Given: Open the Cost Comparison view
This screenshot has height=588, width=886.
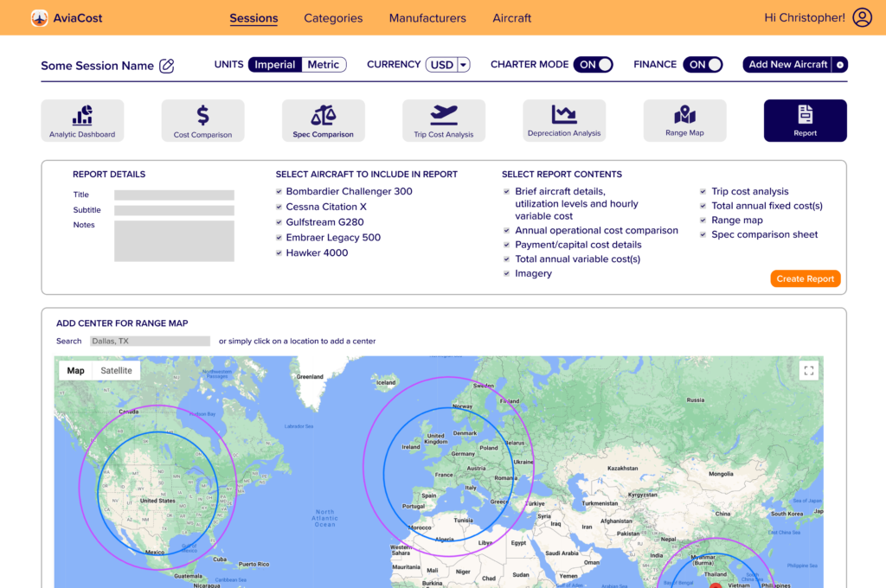Looking at the screenshot, I should 202,120.
